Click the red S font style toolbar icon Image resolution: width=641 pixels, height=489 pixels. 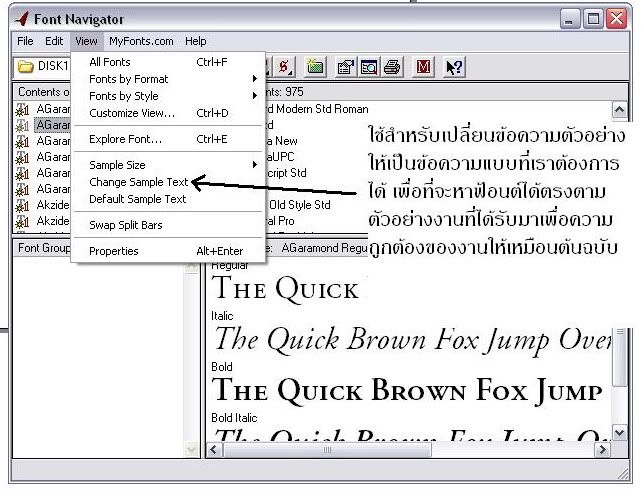coord(284,67)
